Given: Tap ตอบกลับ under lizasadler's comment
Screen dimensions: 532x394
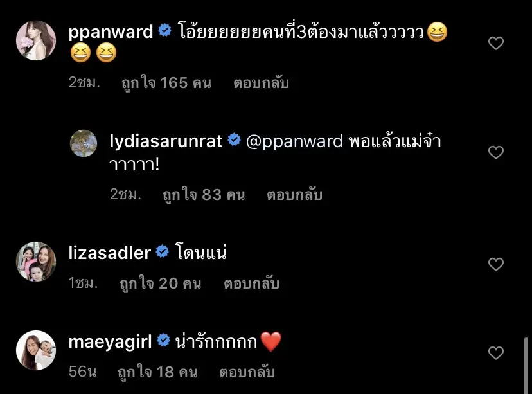Looking at the screenshot, I should (x=251, y=283).
